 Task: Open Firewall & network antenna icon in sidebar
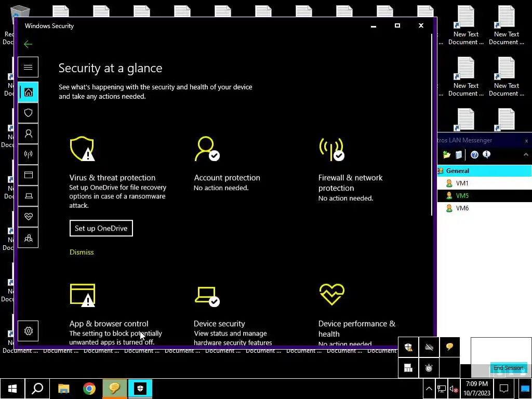pyautogui.click(x=28, y=154)
